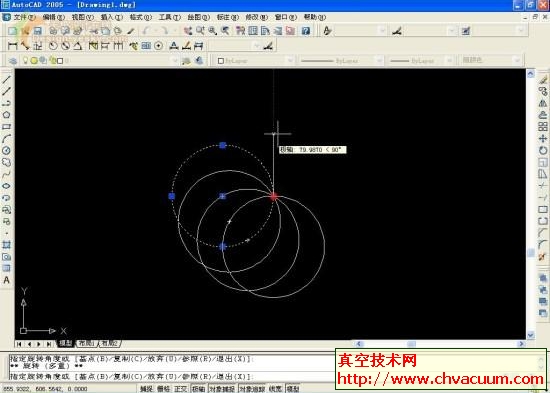Open the ByLayer color control dropdown
This screenshot has height=393, width=550.
coord(255,61)
